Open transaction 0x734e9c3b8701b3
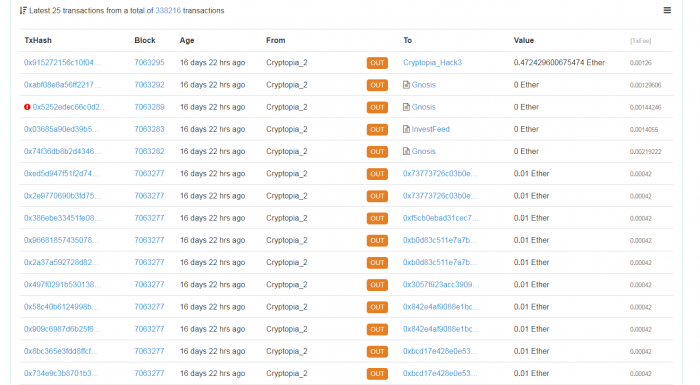This screenshot has width=700, height=385. pyautogui.click(x=61, y=373)
